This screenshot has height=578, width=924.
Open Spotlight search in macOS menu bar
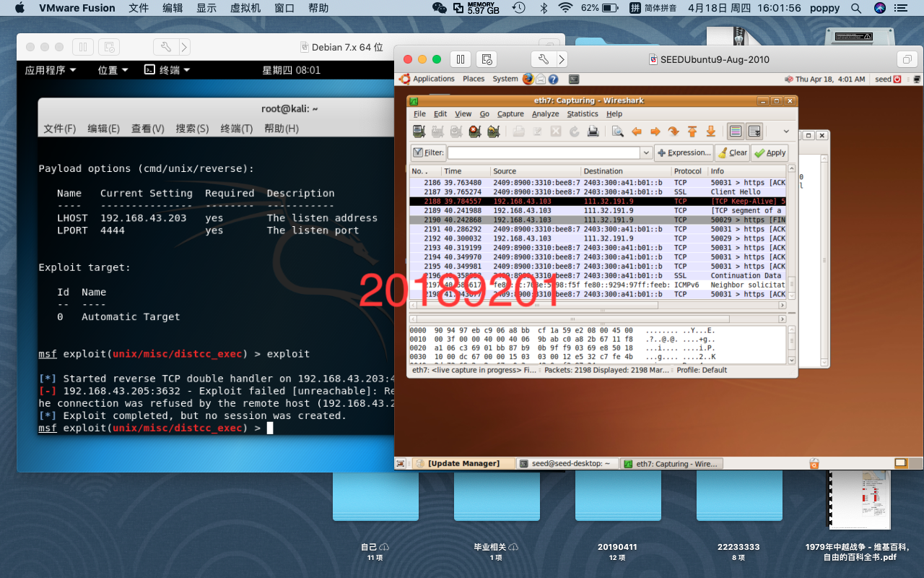pos(856,8)
